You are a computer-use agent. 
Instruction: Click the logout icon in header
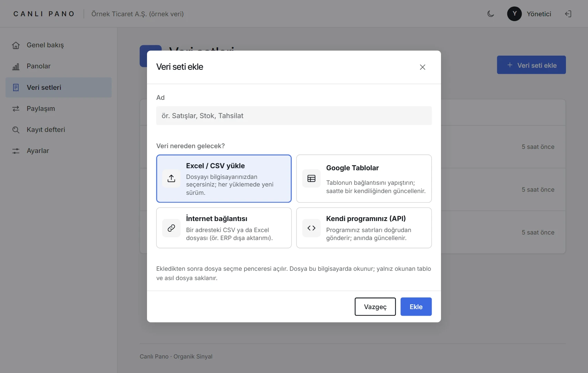pos(568,14)
